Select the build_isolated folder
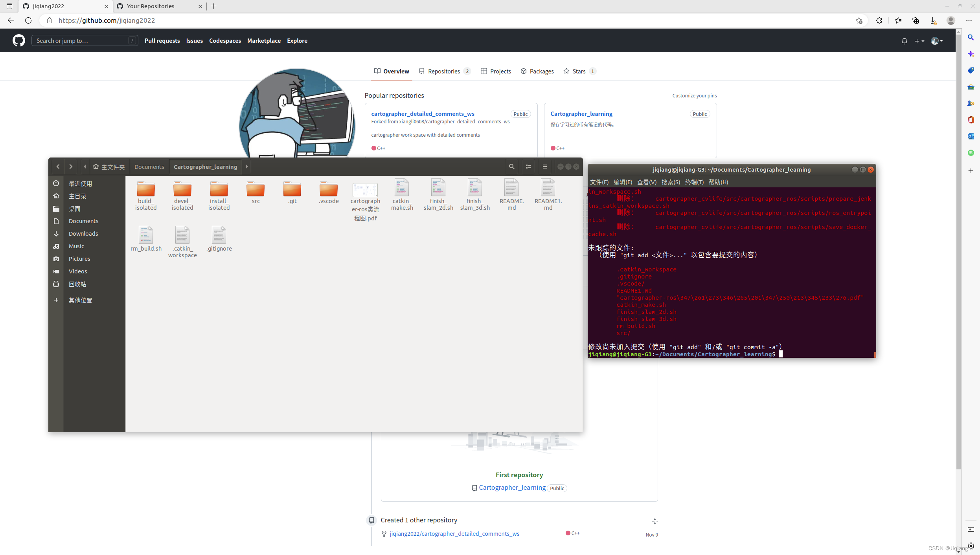 [x=146, y=195]
